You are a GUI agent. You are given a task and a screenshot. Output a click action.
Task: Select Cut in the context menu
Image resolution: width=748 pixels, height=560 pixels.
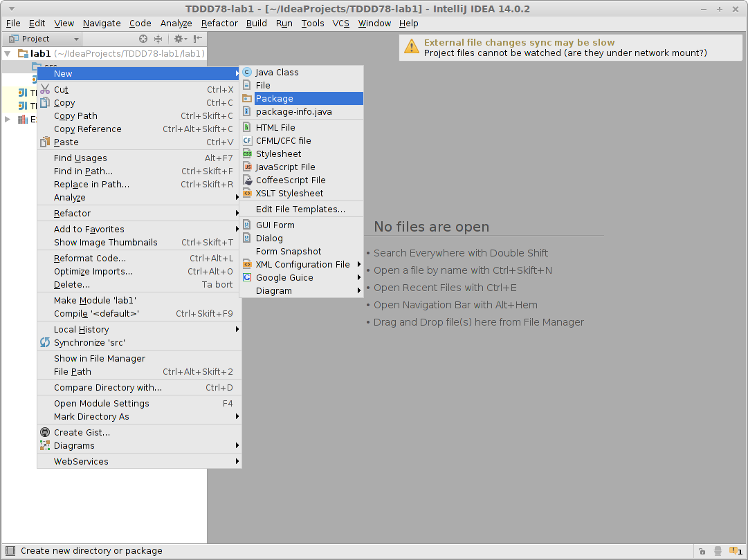coord(139,90)
